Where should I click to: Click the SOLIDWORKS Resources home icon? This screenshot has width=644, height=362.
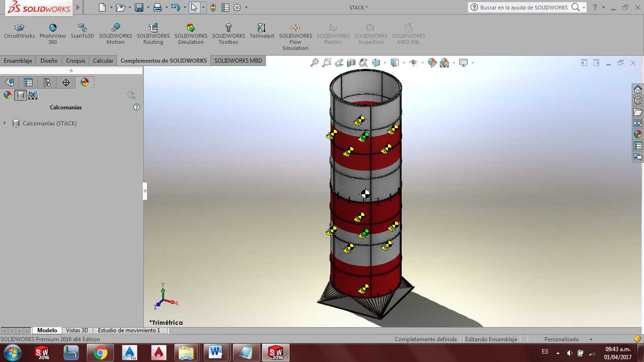coord(638,90)
